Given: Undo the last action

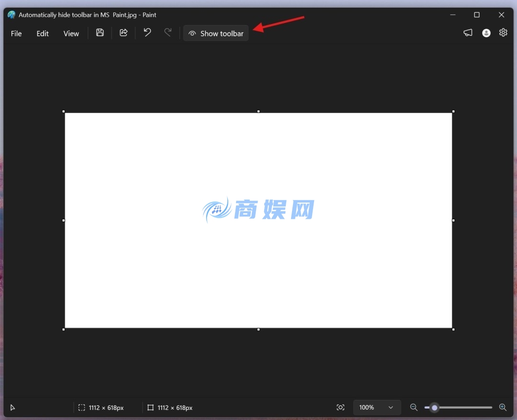Looking at the screenshot, I should 147,33.
